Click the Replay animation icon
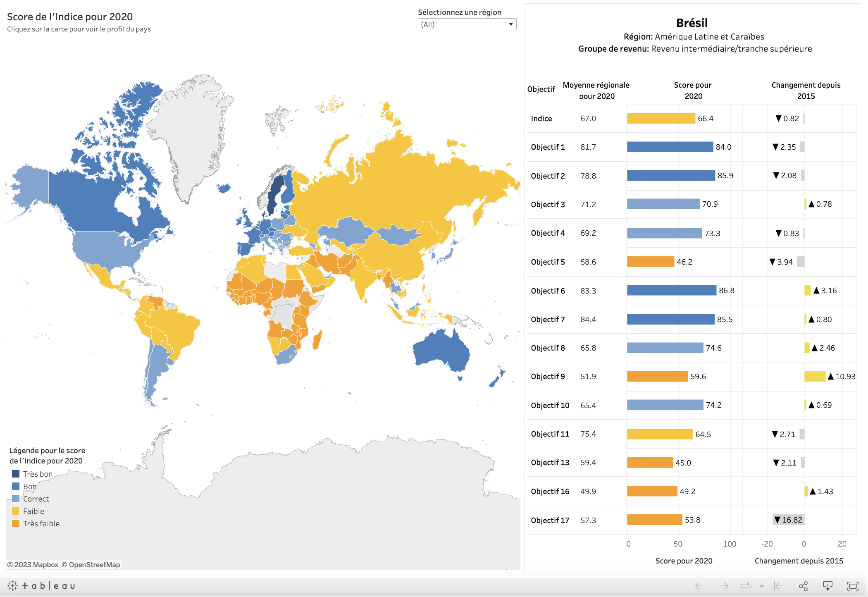The width and height of the screenshot is (868, 597). point(746,586)
